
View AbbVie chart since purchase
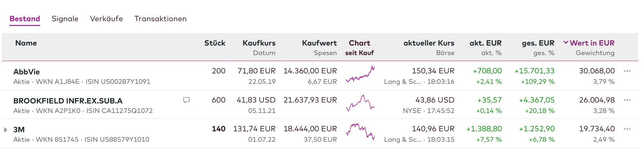pyautogui.click(x=360, y=74)
